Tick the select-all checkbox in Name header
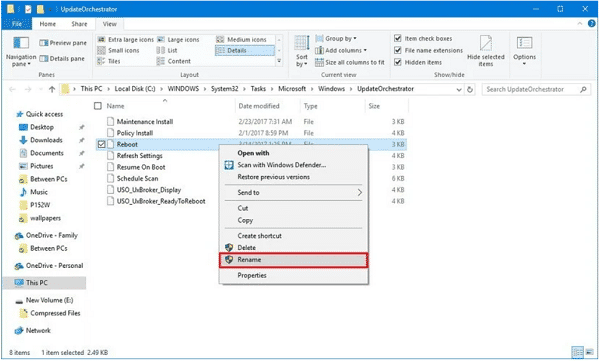This screenshot has height=361, width=600. tap(98, 106)
